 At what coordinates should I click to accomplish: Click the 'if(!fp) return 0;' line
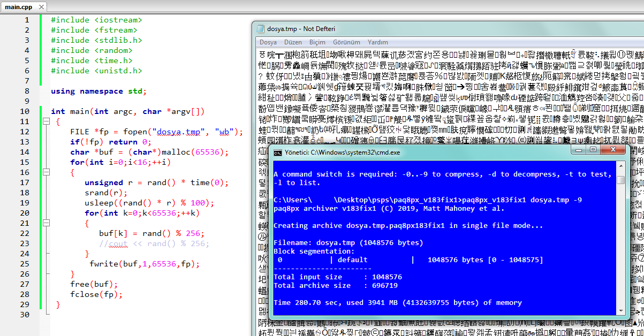(x=111, y=142)
